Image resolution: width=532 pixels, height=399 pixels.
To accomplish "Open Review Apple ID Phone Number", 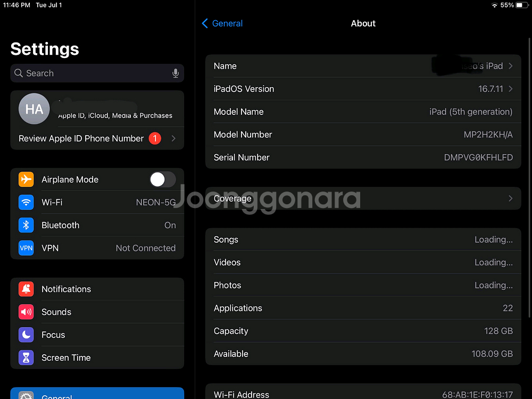I will 97,138.
